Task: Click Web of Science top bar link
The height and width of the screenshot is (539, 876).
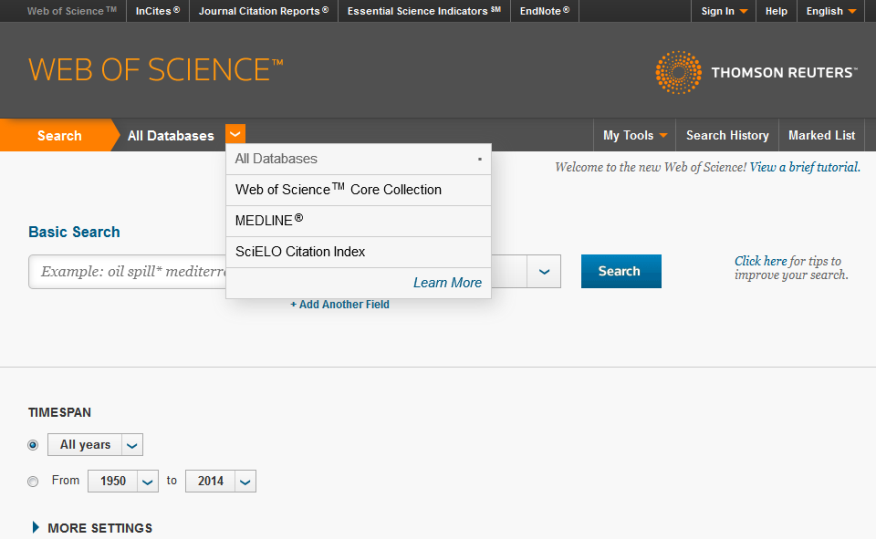Action: pos(72,11)
